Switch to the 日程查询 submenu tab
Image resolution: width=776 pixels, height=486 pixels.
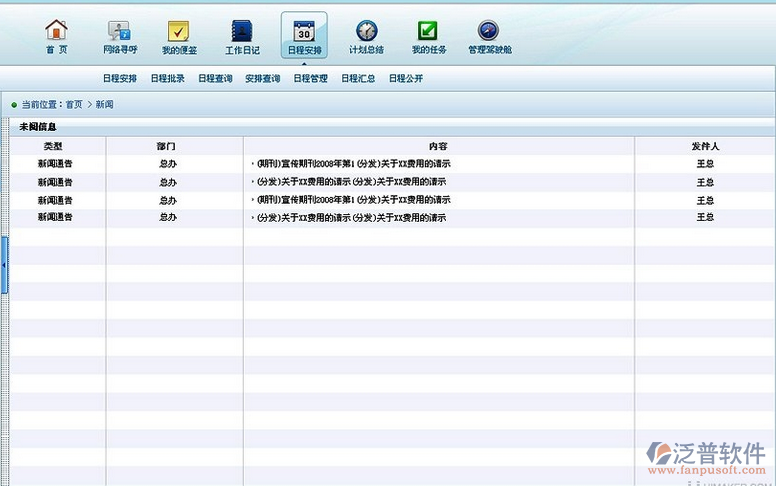point(215,78)
